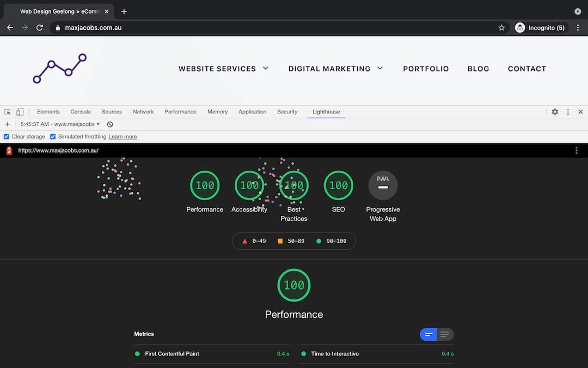Viewport: 588px width, 368px height.
Task: Toggle the Simulated throttling checkbox
Action: (53, 137)
